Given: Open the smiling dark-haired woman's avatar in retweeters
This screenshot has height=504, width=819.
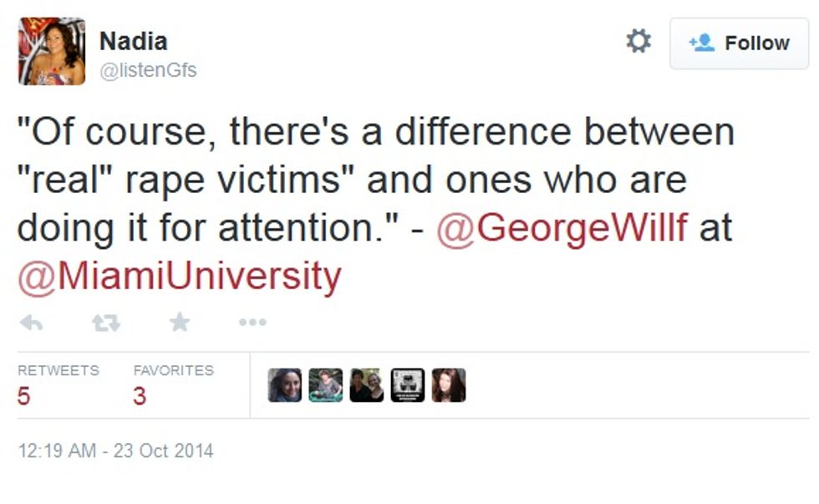Looking at the screenshot, I should click(x=285, y=385).
